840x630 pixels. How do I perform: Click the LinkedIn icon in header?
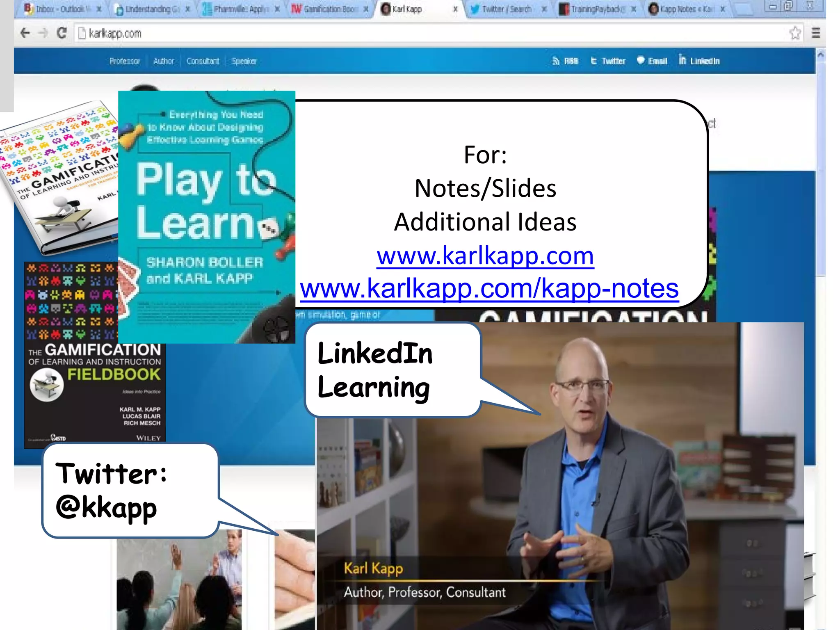[682, 60]
